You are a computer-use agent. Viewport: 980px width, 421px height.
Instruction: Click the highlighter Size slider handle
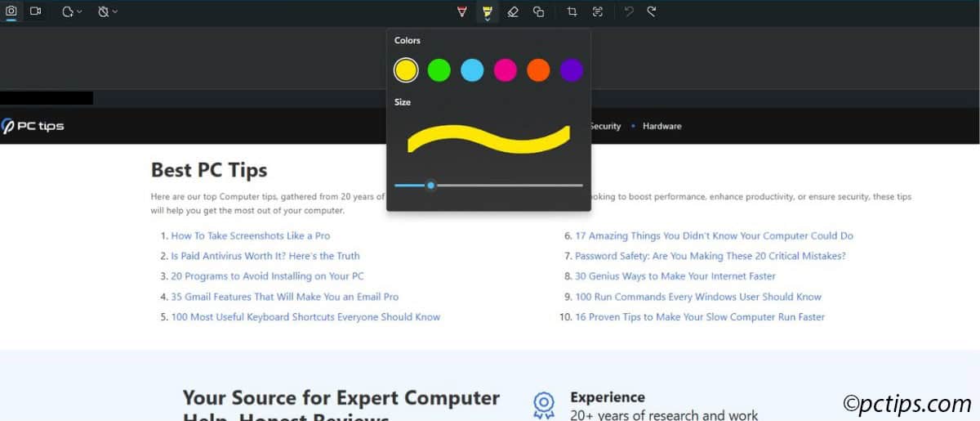click(430, 186)
